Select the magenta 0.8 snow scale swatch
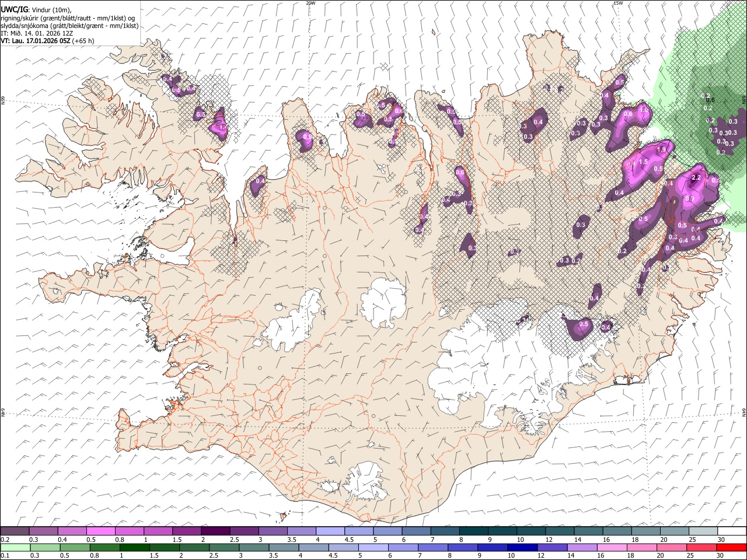 pos(129,531)
